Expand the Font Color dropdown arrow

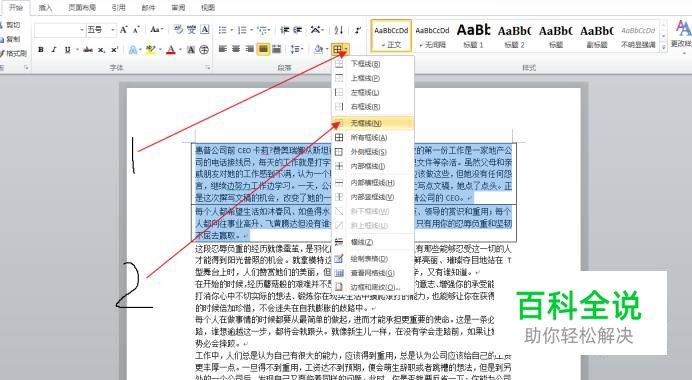tap(181, 49)
